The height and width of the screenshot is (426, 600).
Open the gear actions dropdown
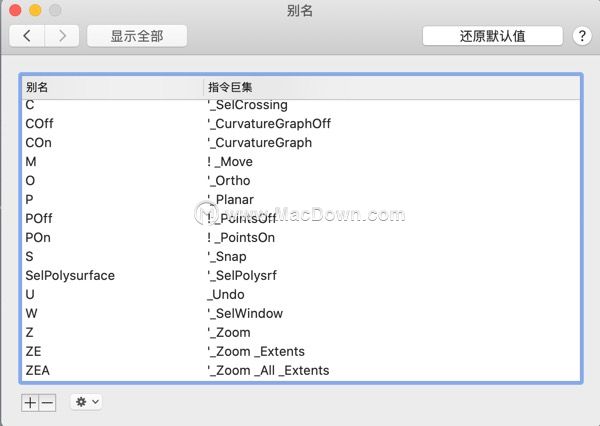pos(86,402)
